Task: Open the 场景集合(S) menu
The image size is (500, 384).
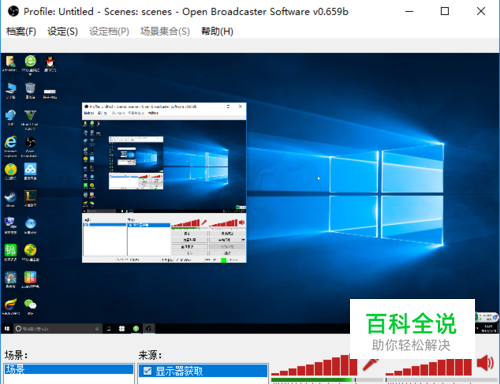Action: coord(165,31)
